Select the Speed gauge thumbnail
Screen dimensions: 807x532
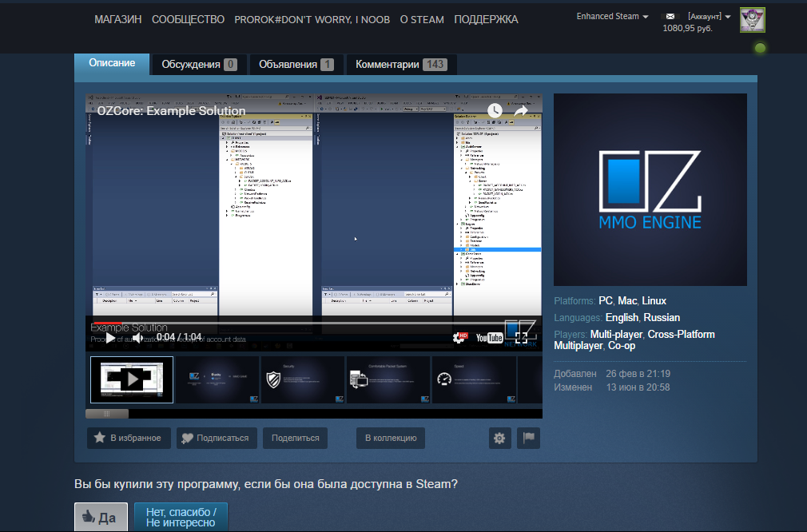coord(474,379)
